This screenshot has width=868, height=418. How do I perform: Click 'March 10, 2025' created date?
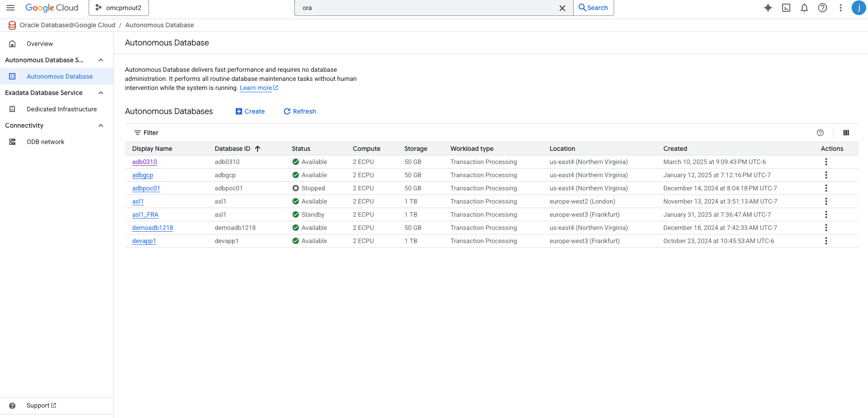[x=714, y=162]
